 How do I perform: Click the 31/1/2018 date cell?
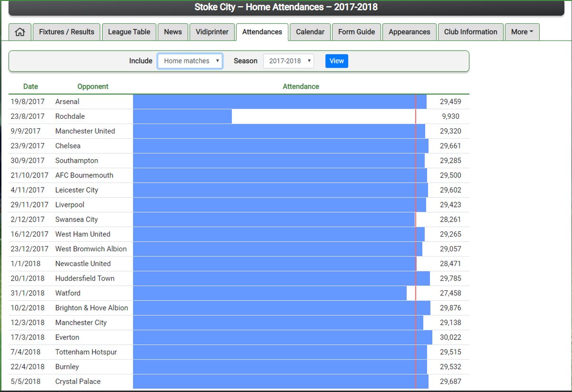tap(28, 293)
